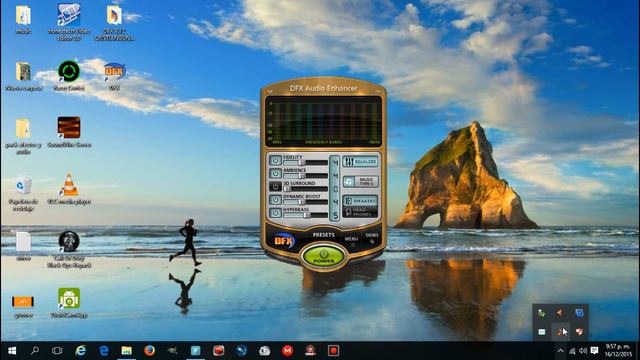Screen dimensions: 640x360
Task: Open the DFX Presets menu
Action: pyautogui.click(x=323, y=235)
